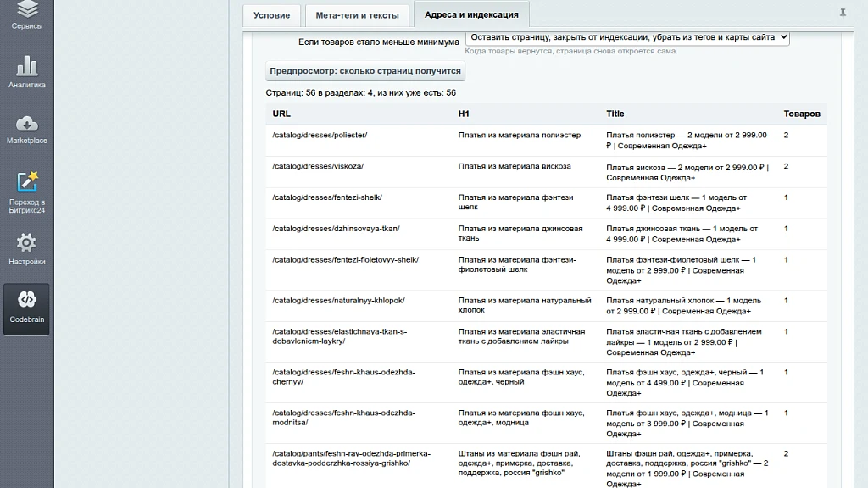The image size is (868, 488).
Task: Switch to the Условие tab
Action: [x=271, y=15]
